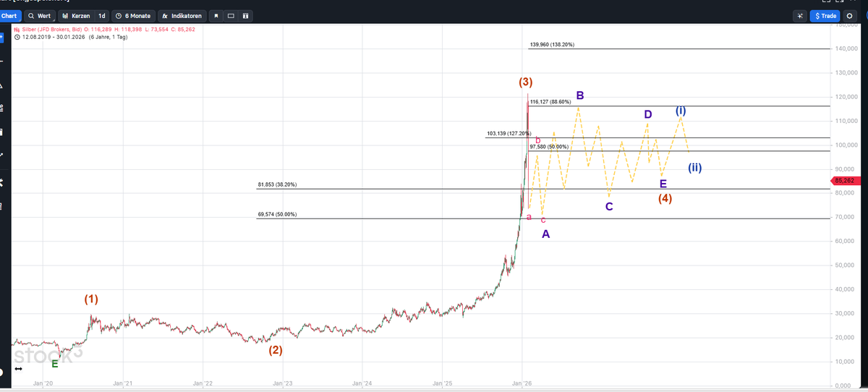
Task: Change the Kerzen chart type
Action: click(x=77, y=16)
